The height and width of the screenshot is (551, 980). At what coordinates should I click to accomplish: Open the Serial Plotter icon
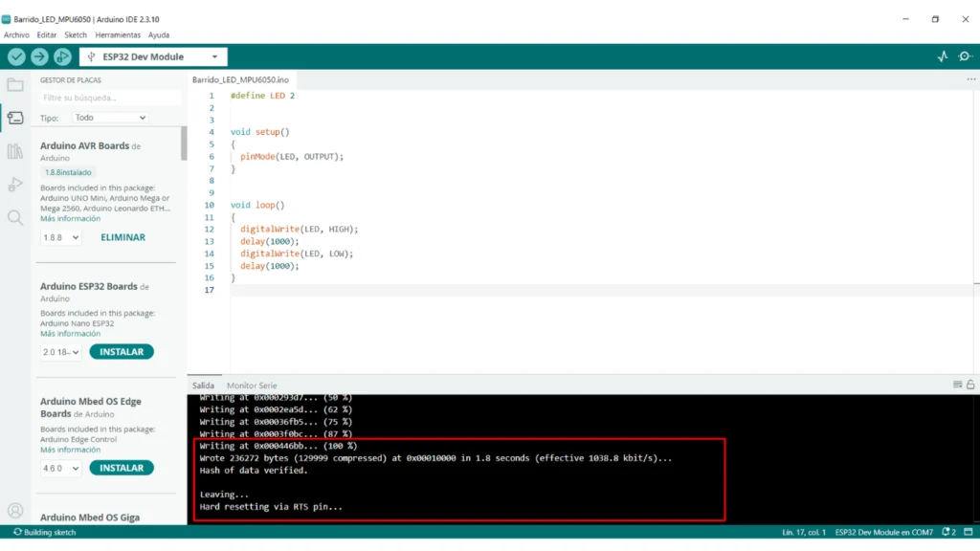pos(943,56)
